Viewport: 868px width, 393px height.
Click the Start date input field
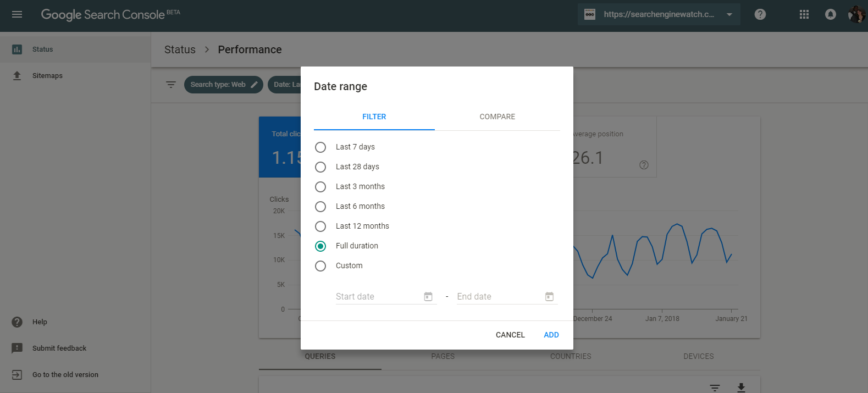(x=377, y=296)
